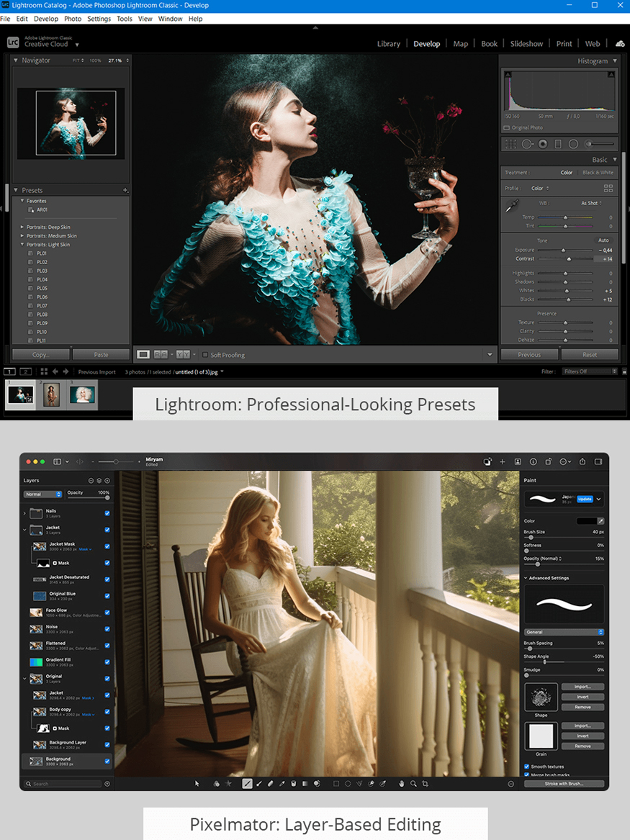
Task: Disable the Smooth textures checkbox
Action: [526, 767]
